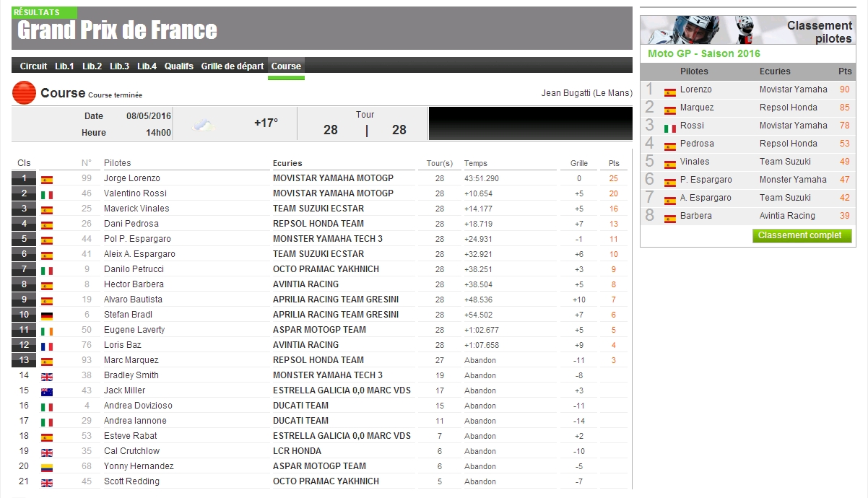Click Scott Redding's British flag icon
868x498 pixels.
click(47, 482)
